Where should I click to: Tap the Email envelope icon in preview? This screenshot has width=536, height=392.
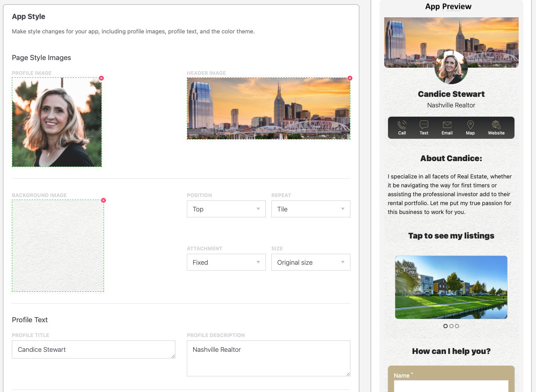[447, 125]
